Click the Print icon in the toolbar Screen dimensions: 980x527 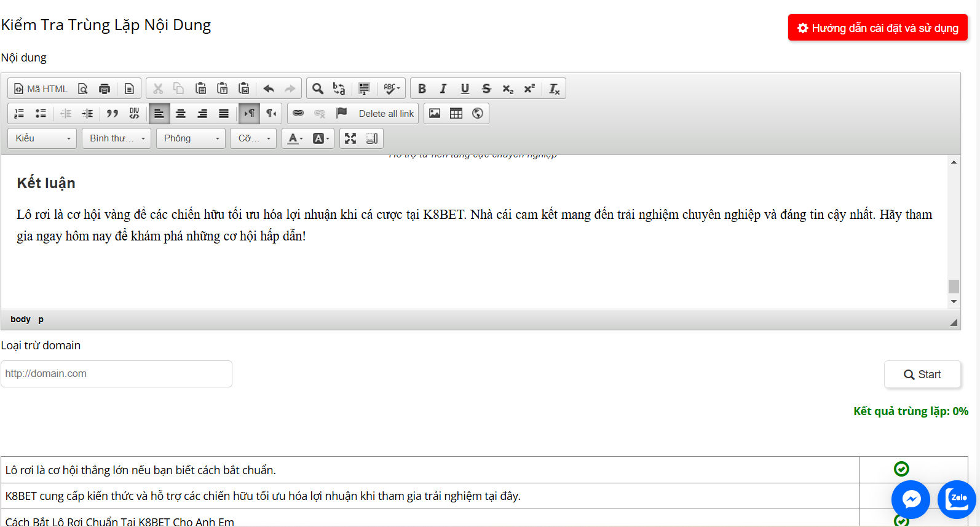[x=105, y=89]
